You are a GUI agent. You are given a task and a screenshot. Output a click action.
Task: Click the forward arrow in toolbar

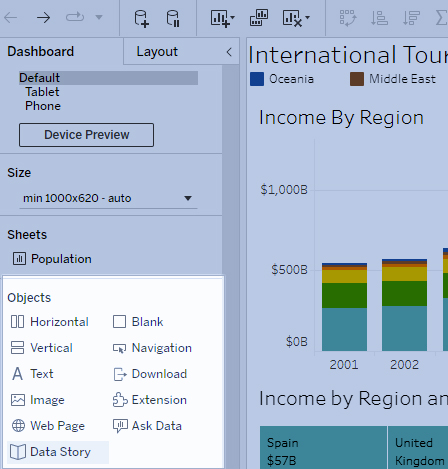tap(43, 17)
